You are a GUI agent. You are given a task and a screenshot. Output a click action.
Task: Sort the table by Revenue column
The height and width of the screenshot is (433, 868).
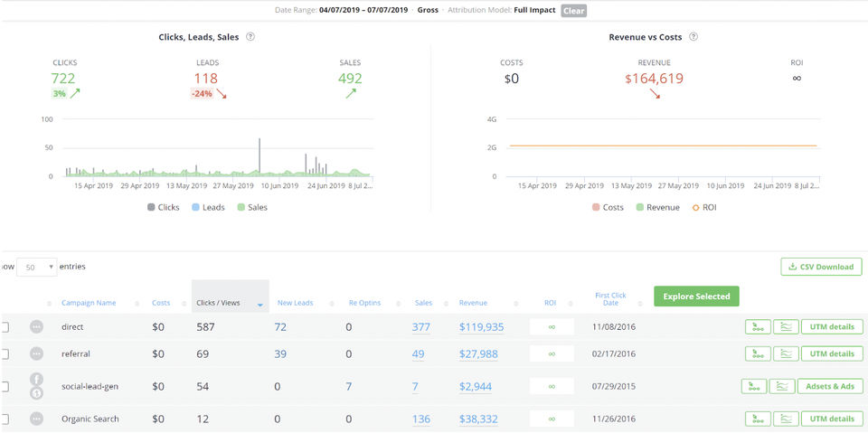tap(473, 303)
